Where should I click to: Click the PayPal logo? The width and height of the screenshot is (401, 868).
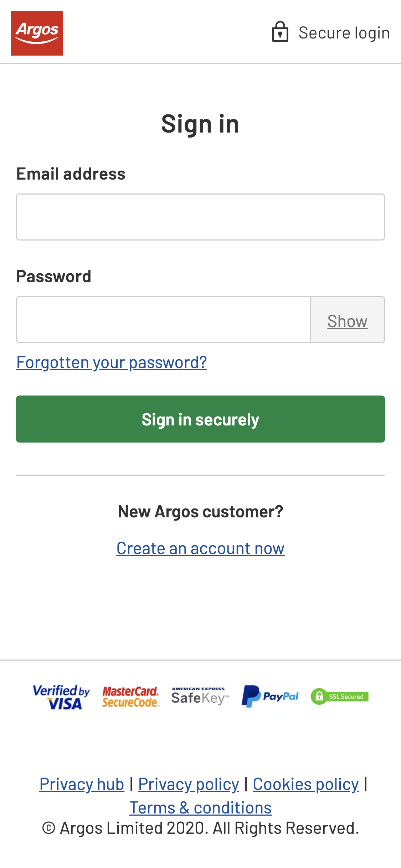[x=270, y=694]
